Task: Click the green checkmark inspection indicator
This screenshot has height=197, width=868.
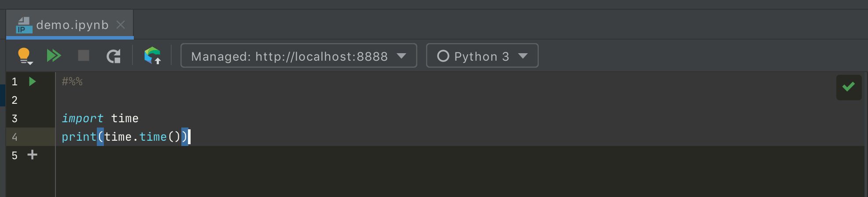Action: coord(849,87)
